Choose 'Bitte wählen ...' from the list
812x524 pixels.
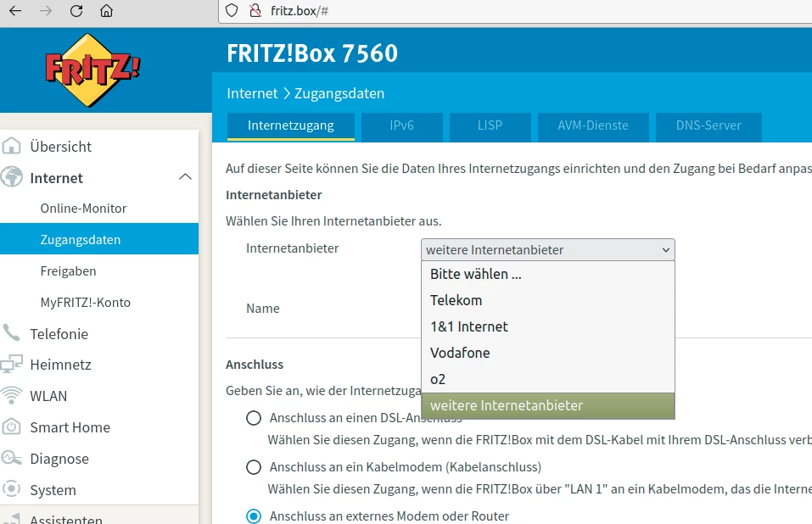tap(548, 274)
